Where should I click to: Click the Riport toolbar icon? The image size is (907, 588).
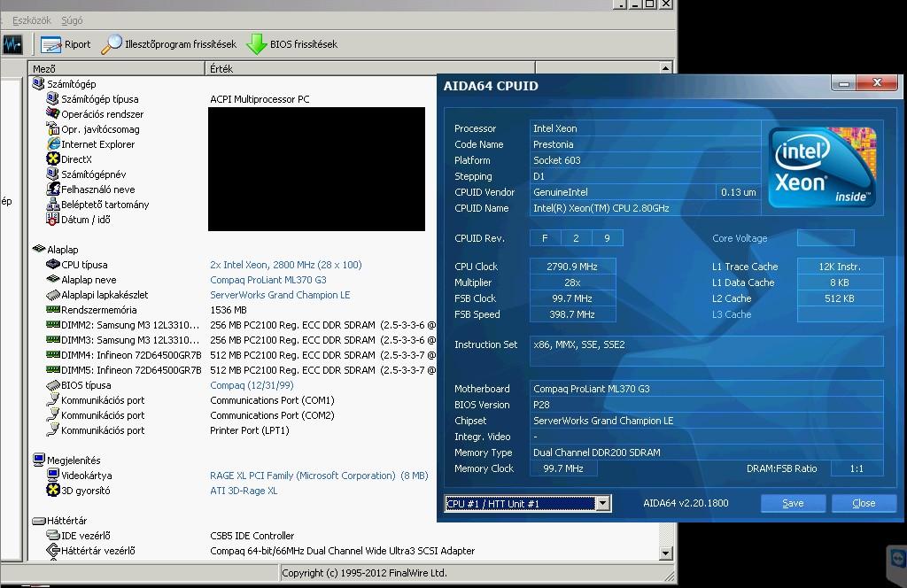[50, 44]
